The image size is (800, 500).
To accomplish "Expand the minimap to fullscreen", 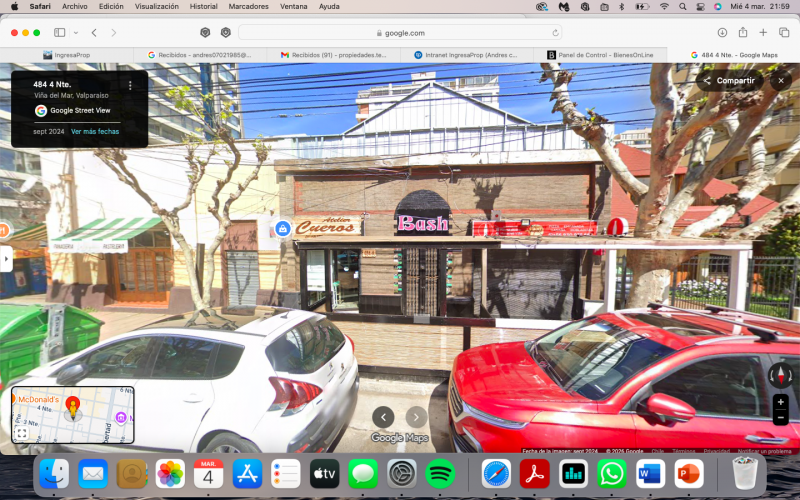I will click(x=21, y=433).
